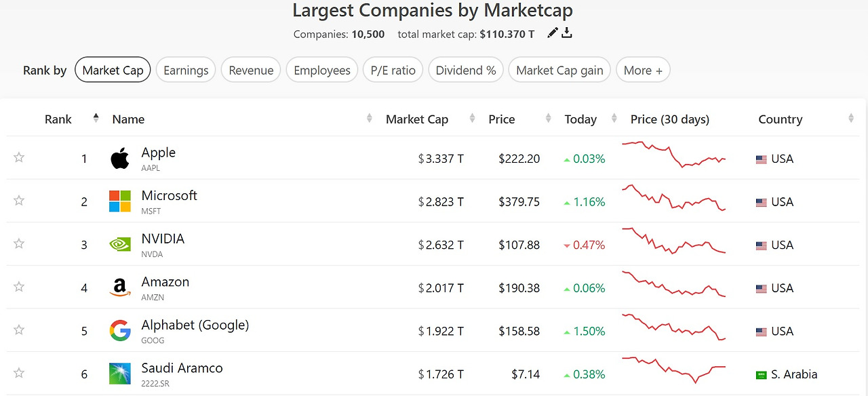Click the Apple logo icon
The height and width of the screenshot is (396, 868).
point(120,159)
